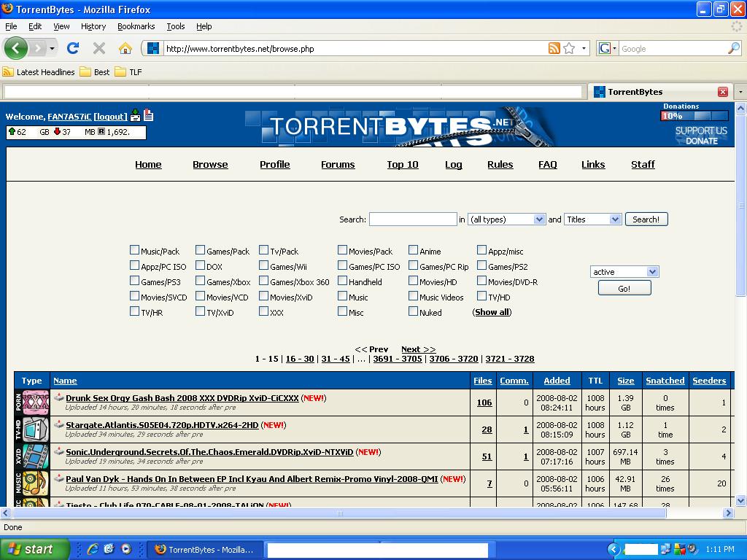Click the Windows Start button
Viewport: 747px width, 560px height.
(34, 549)
